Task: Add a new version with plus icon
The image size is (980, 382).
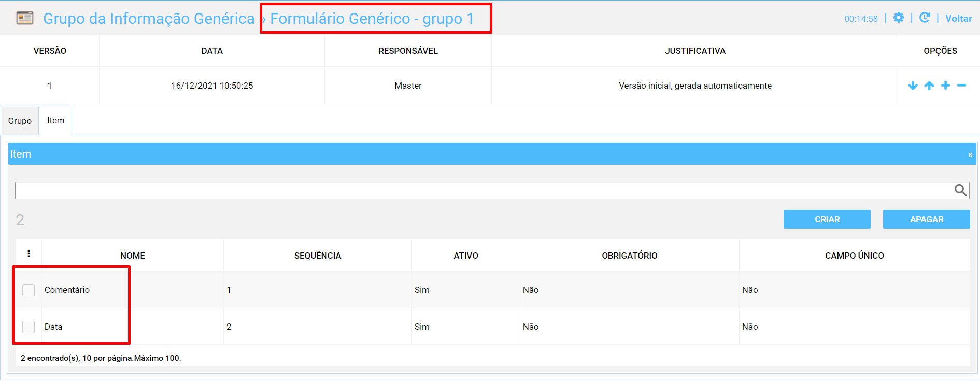Action: tap(946, 86)
